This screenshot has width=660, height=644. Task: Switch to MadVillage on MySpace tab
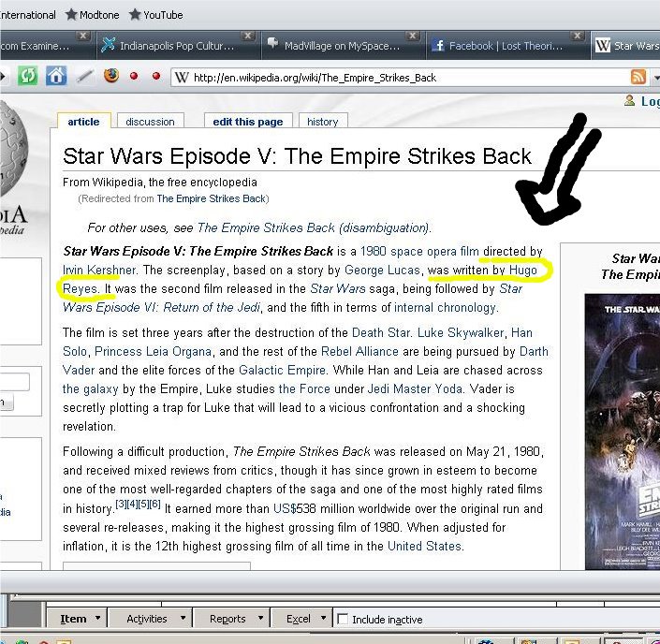[343, 46]
